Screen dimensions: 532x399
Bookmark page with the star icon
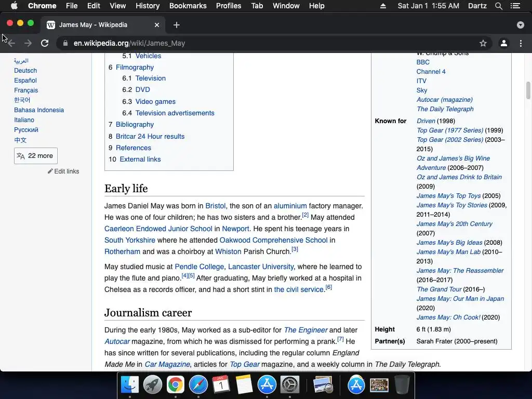(483, 43)
